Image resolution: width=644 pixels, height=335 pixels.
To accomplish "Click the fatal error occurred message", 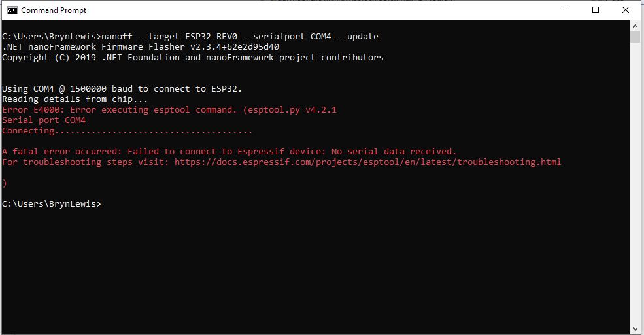I will click(229, 152).
